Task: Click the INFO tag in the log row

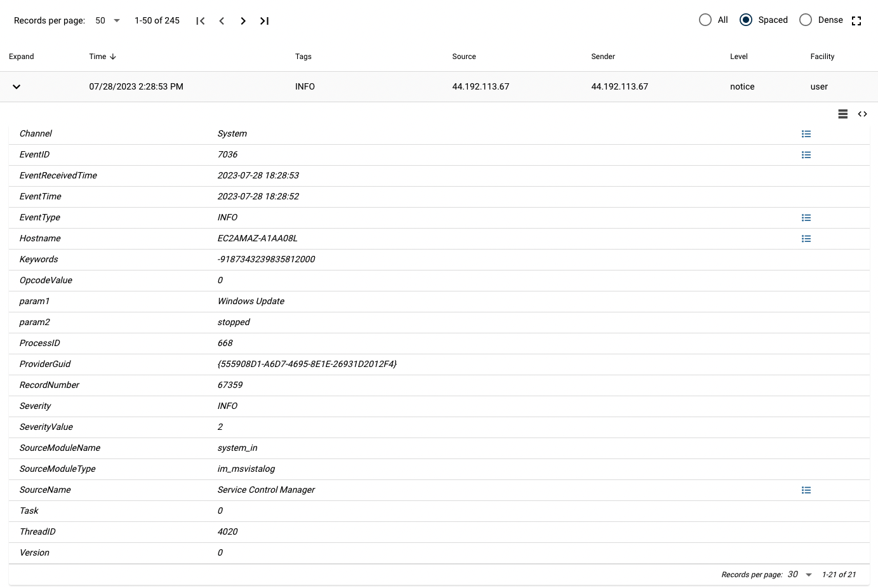Action: (305, 86)
